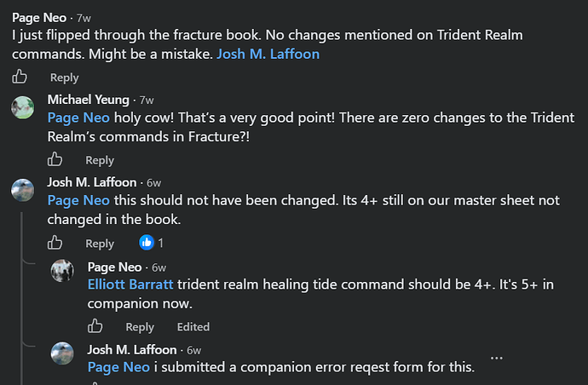Reply to Page Neo's healing tide comment

coord(140,327)
